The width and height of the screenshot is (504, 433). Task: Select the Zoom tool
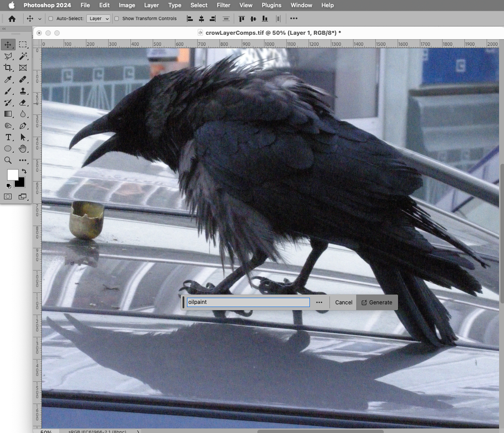[8, 160]
